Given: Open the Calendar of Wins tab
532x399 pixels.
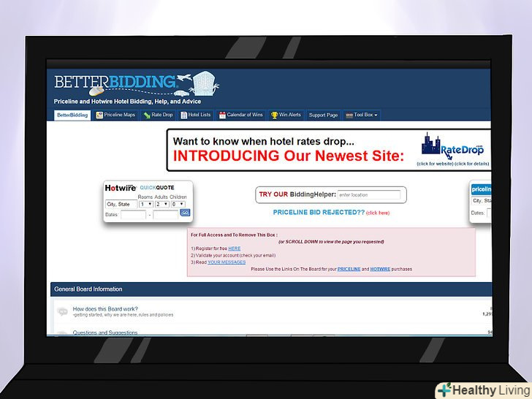Looking at the screenshot, I should [241, 115].
